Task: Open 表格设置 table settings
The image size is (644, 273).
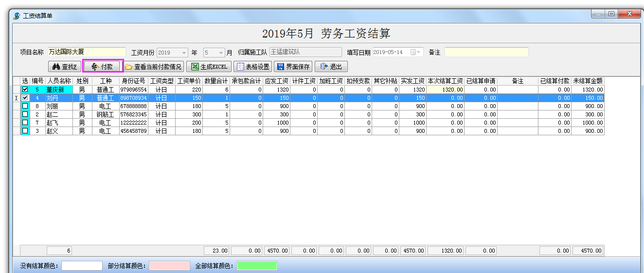Action: click(x=252, y=67)
